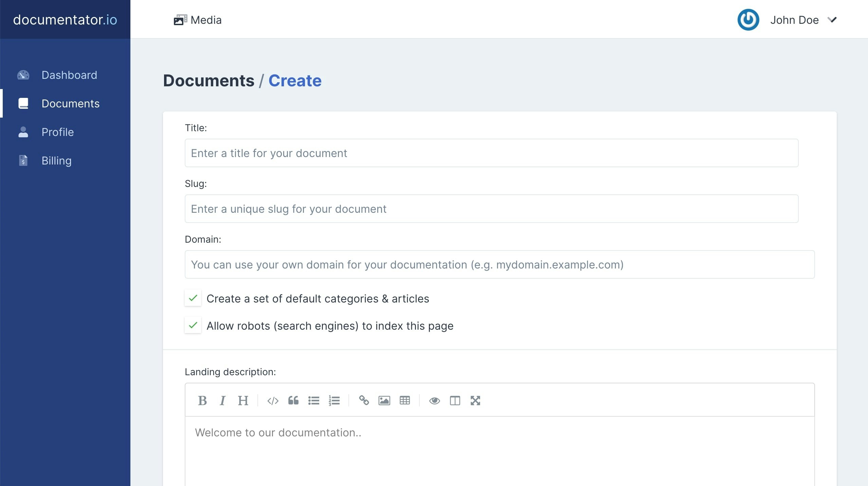Insert a heading using the H icon

tap(243, 400)
